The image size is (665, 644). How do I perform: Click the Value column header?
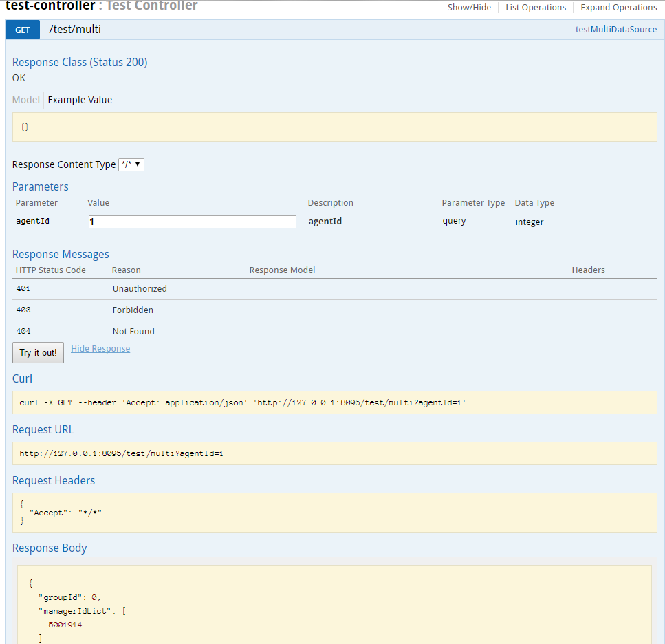coord(98,203)
